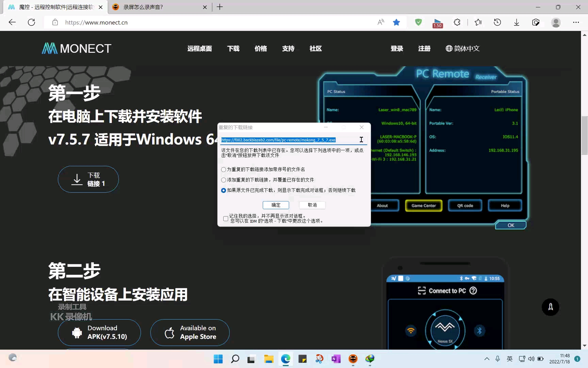Check 记住我的选择 checkbox
The image size is (588, 368).
click(x=226, y=218)
